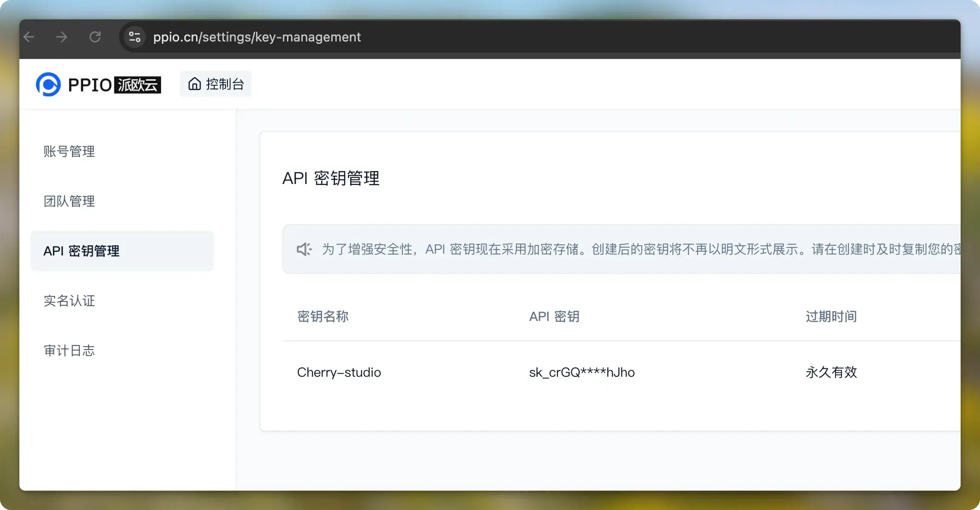Click the browser forward arrow
Screen dimensions: 980x510
pos(61,37)
